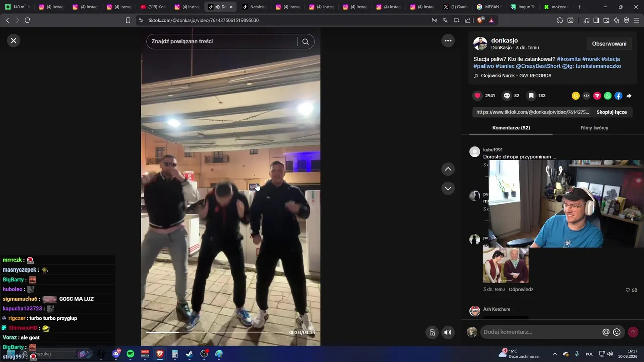Open donkasjo profile name link

point(504,40)
